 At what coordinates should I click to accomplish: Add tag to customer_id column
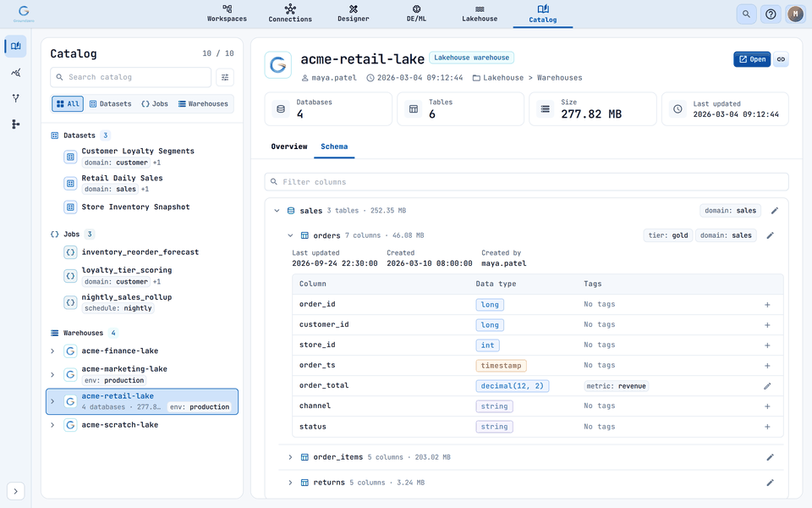767,325
